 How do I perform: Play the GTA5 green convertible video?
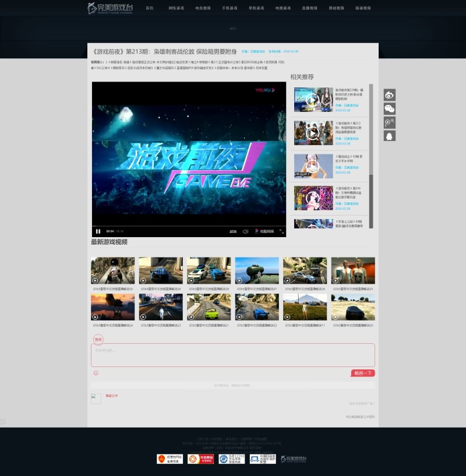pyautogui.click(x=209, y=307)
